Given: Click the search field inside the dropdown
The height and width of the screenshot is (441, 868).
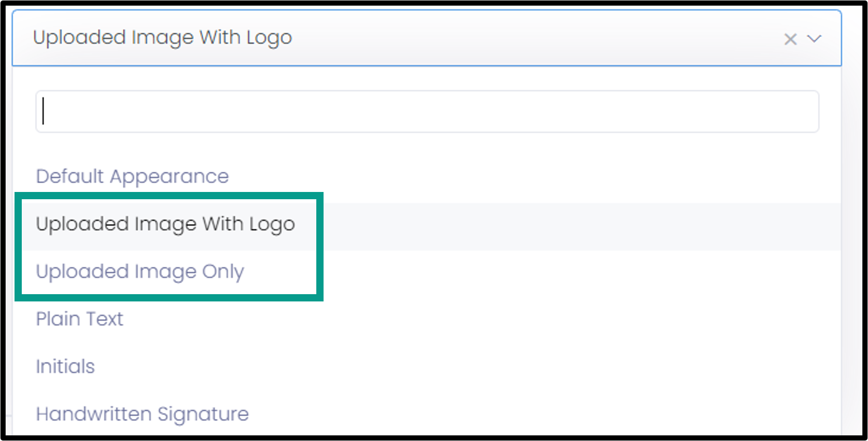Looking at the screenshot, I should pos(427,112).
